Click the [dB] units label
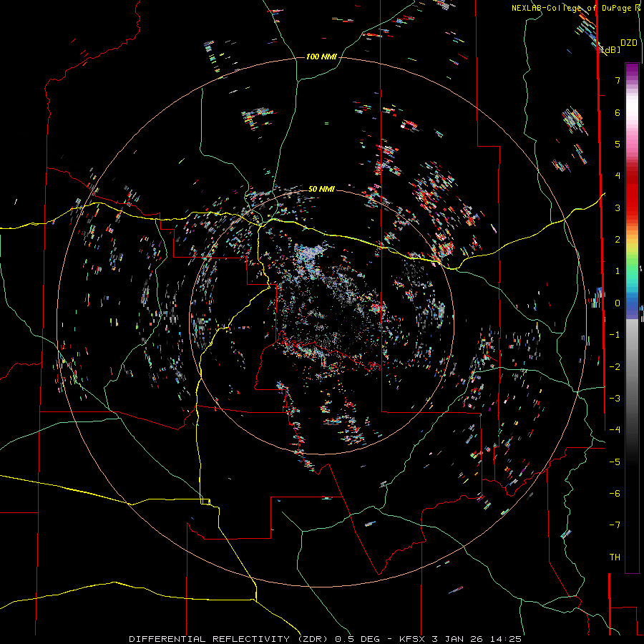This screenshot has width=644, height=644. pos(611,50)
